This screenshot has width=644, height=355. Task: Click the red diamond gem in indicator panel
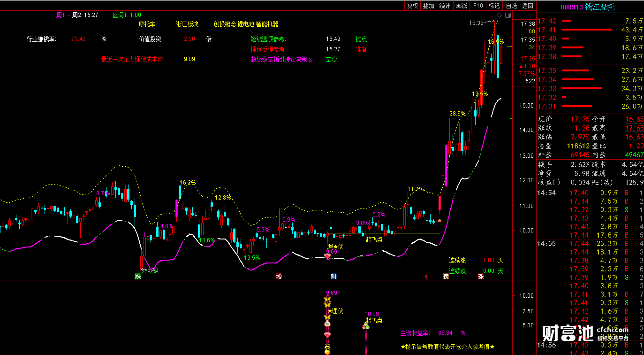click(x=327, y=335)
